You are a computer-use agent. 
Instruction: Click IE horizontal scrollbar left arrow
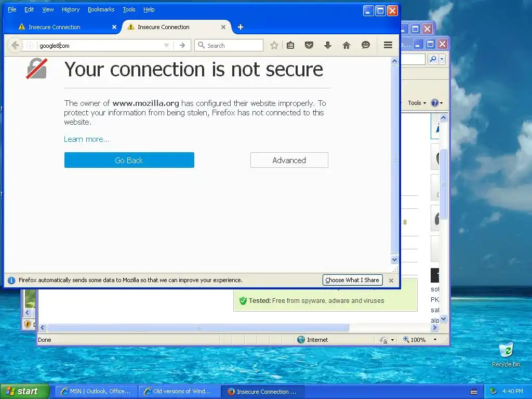(x=43, y=327)
